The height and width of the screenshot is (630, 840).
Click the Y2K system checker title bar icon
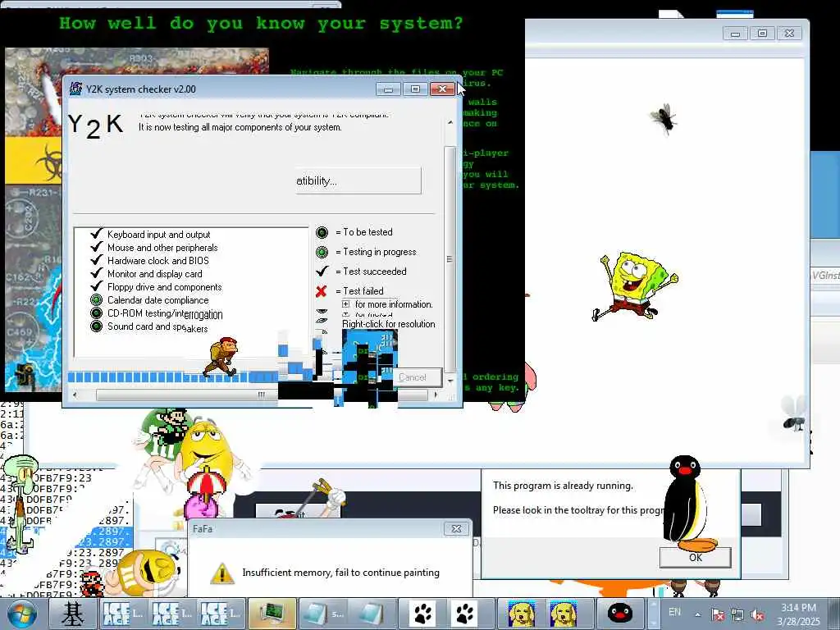76,89
